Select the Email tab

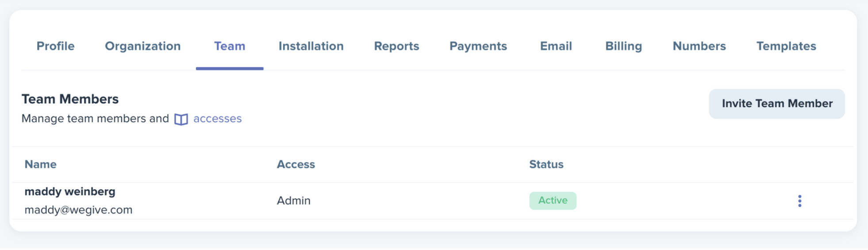click(x=556, y=46)
